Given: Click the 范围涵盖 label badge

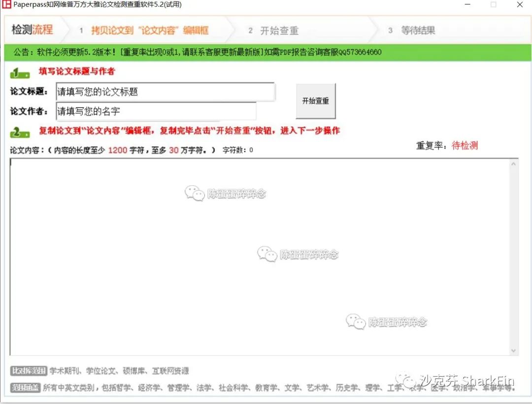Looking at the screenshot, I should click(x=26, y=387).
